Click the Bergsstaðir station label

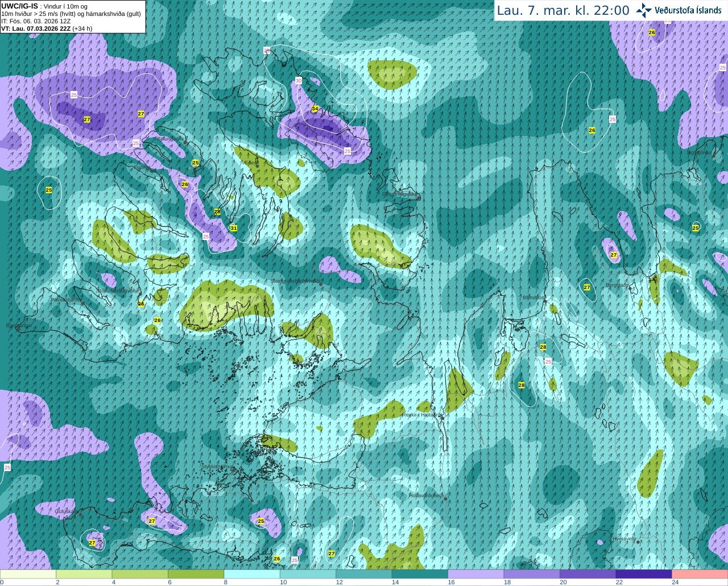[617, 284]
